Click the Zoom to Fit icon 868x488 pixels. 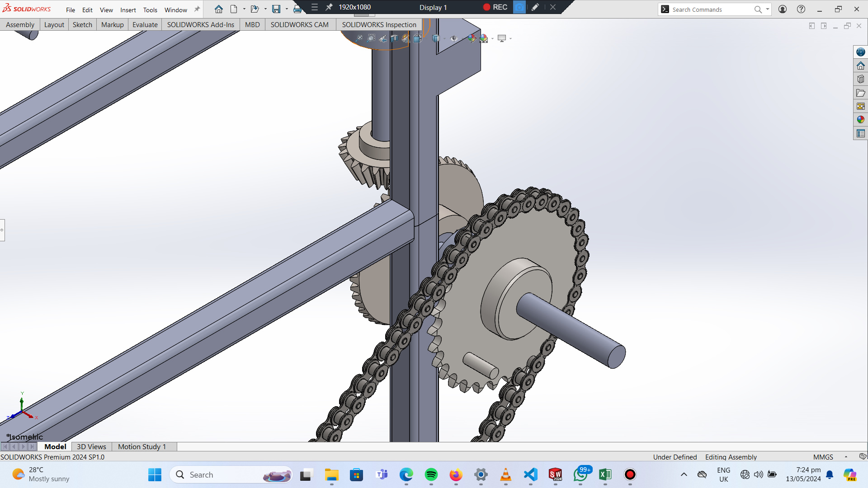pos(359,38)
